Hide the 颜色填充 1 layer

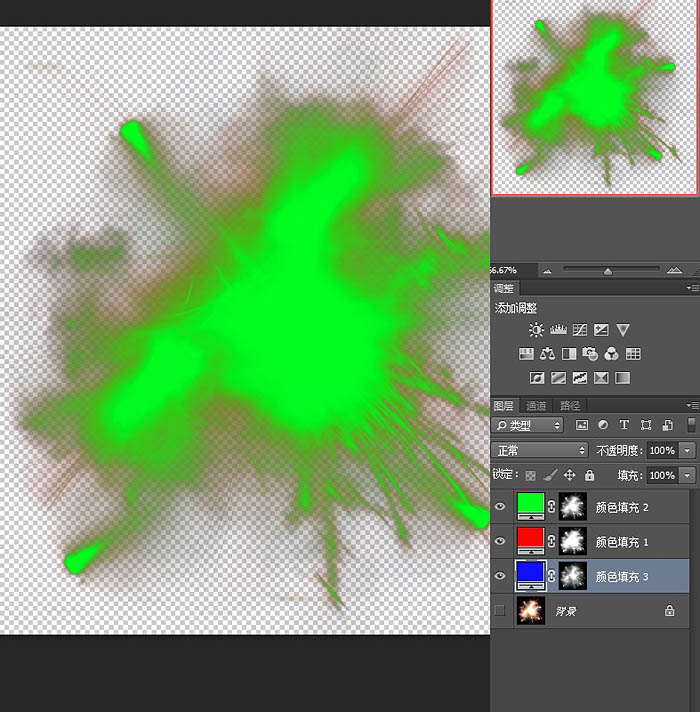click(501, 542)
